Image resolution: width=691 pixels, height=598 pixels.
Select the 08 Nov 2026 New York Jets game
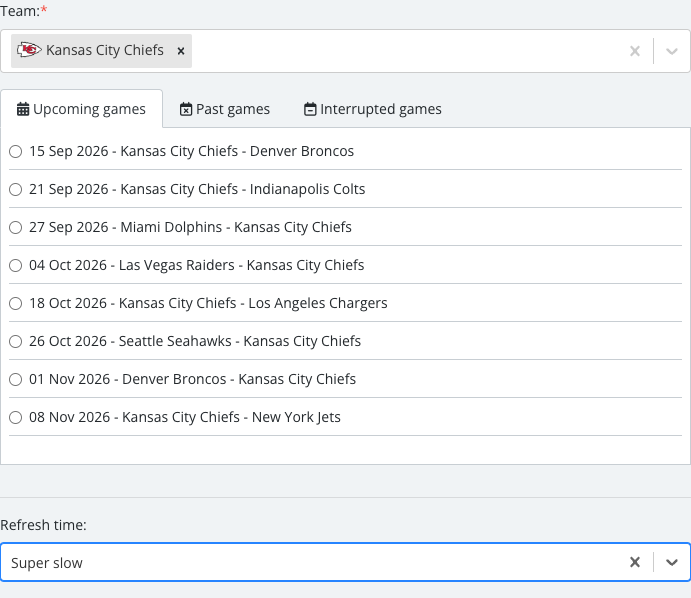tap(16, 417)
